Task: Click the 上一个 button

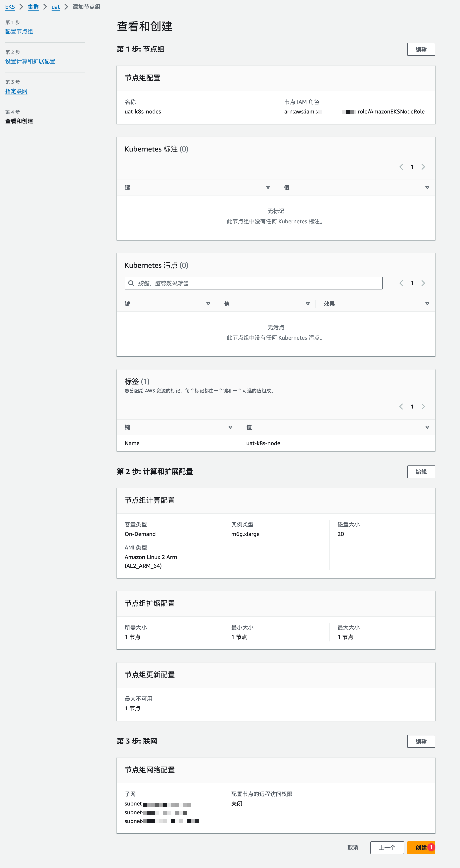Action: click(387, 847)
